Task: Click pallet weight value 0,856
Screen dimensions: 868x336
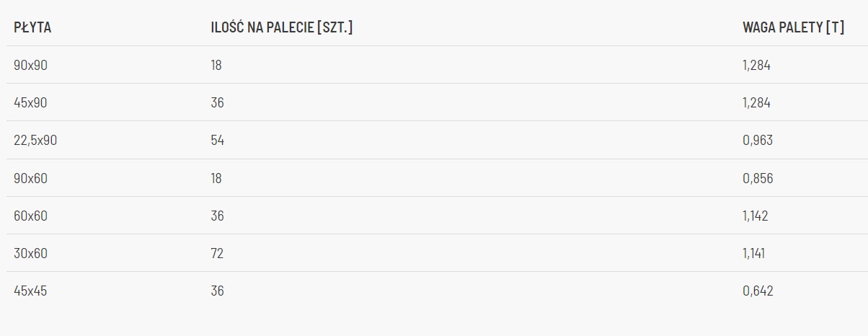Action: click(x=757, y=178)
